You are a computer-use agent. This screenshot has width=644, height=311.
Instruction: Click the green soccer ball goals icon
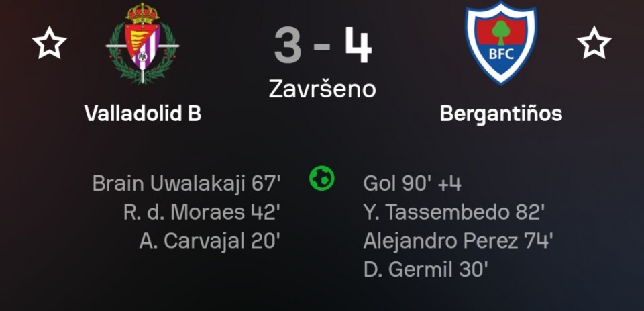click(322, 178)
